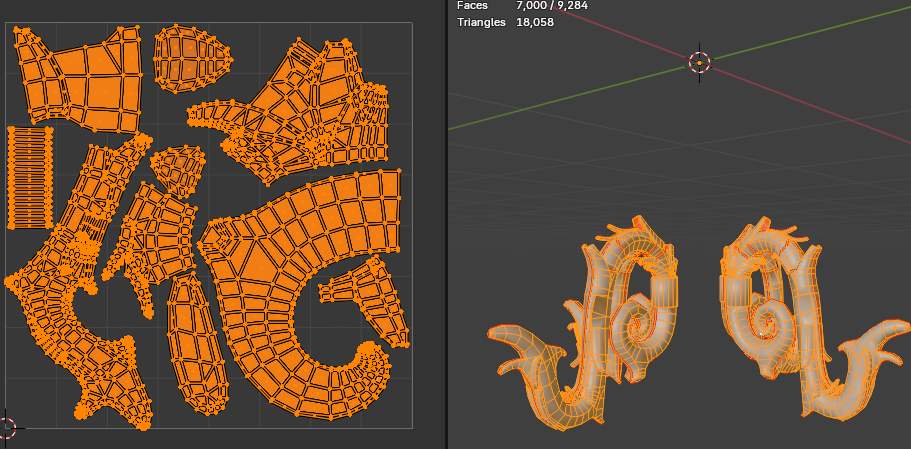Click the "18,058" triangle count value
Screen dimensions: 911x449
click(535, 23)
